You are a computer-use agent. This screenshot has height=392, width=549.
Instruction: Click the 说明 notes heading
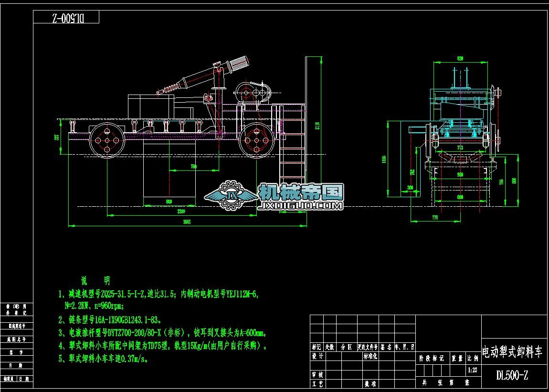click(x=95, y=280)
